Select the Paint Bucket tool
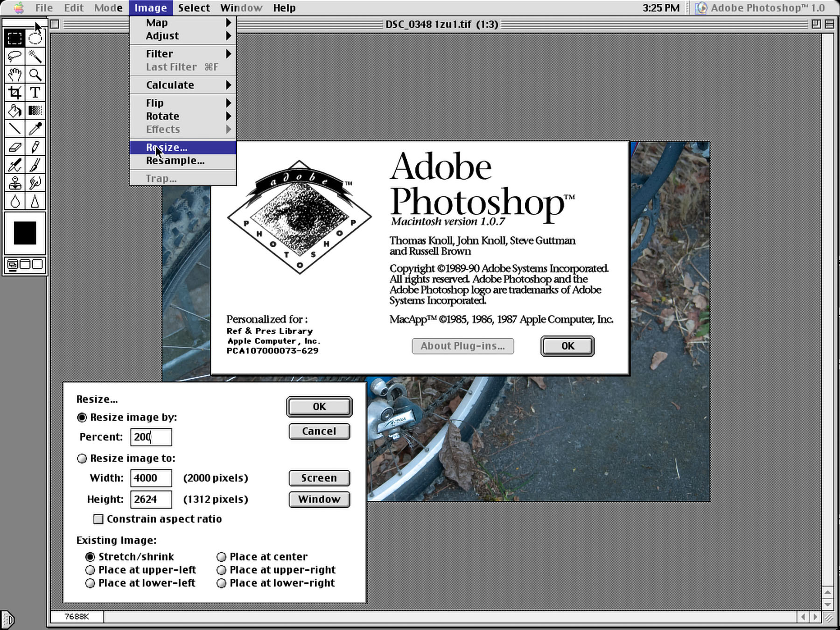840x630 pixels. (x=14, y=111)
